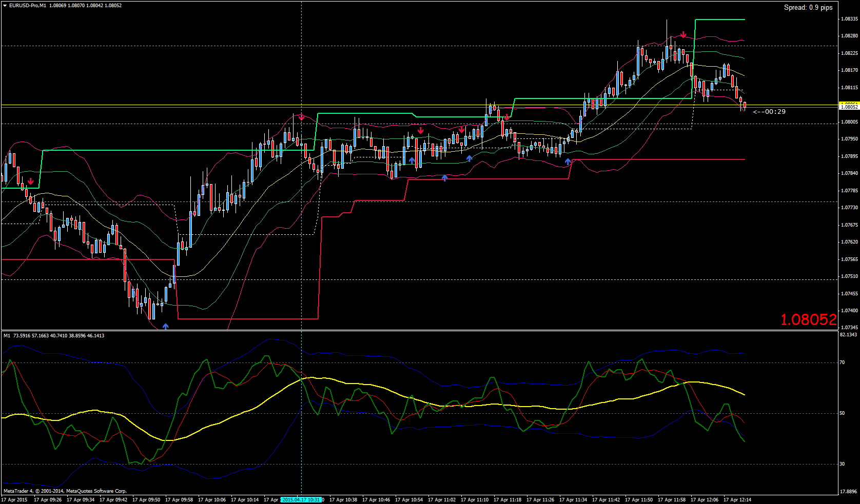
Task: Select the red sell arrow near the 1.08280 high
Action: click(683, 35)
